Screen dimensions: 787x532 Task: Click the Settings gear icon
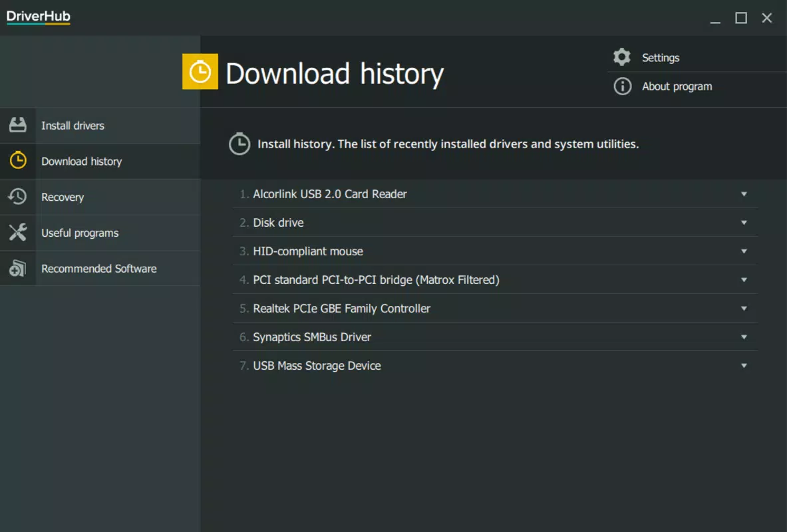click(x=622, y=57)
